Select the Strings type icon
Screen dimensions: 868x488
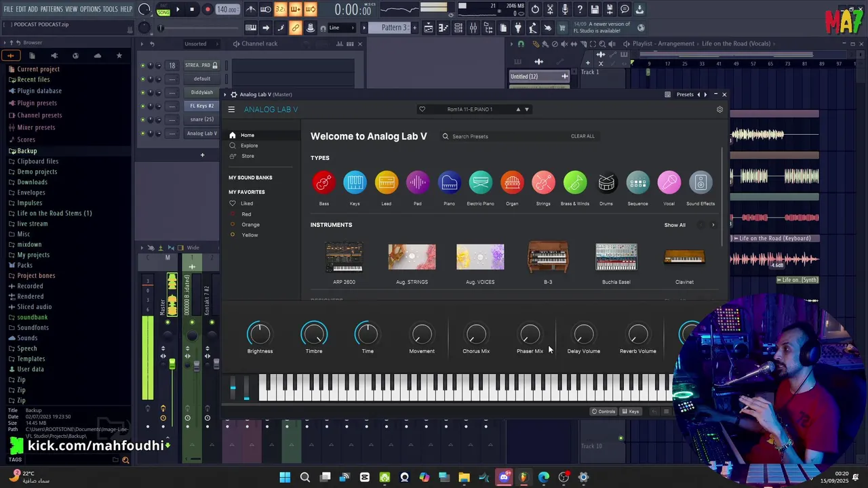tap(543, 182)
